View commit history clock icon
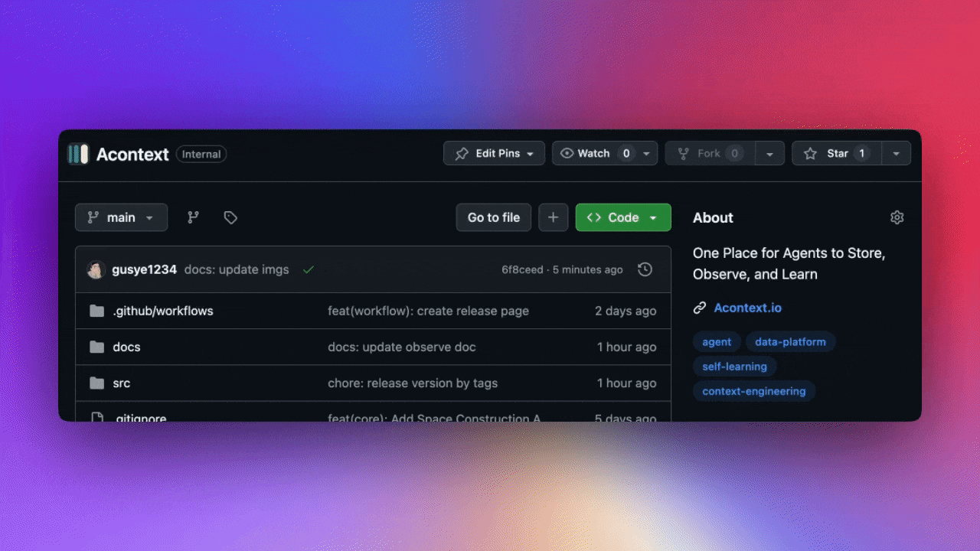 pyautogui.click(x=645, y=269)
